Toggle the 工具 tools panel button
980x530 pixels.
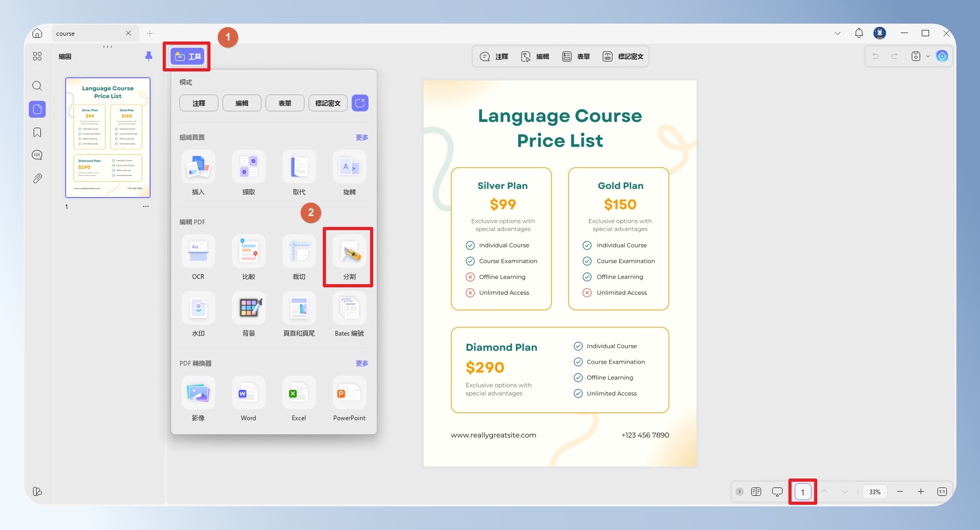click(187, 57)
